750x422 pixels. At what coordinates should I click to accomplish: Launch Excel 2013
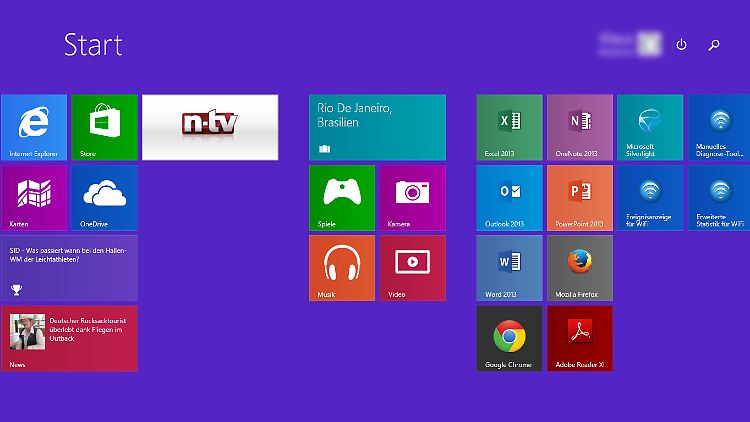coord(509,127)
